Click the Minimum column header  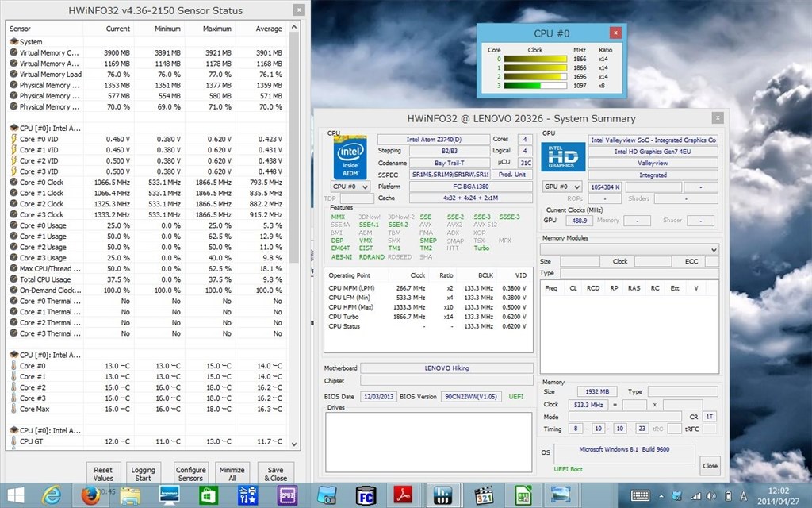(159, 29)
